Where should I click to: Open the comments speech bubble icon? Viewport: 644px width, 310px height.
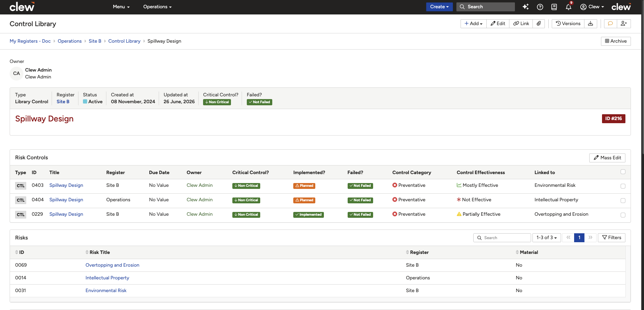click(610, 23)
